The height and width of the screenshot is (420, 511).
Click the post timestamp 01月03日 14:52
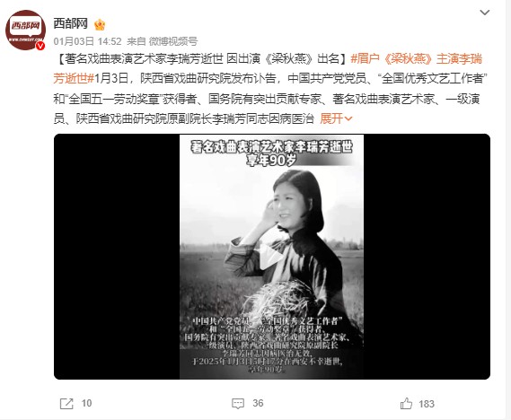[x=87, y=41]
